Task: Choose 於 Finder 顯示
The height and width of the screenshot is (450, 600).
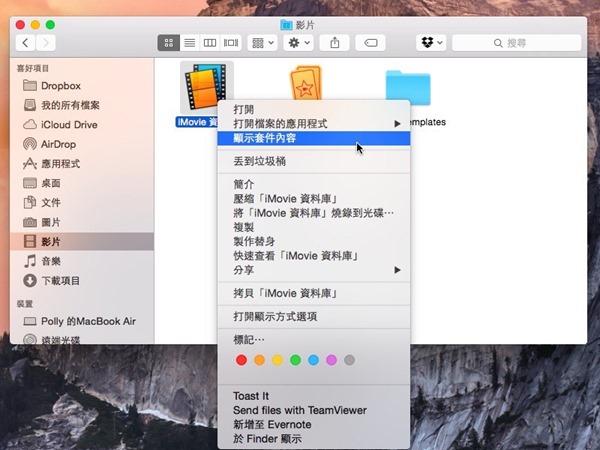Action: tap(314, 439)
